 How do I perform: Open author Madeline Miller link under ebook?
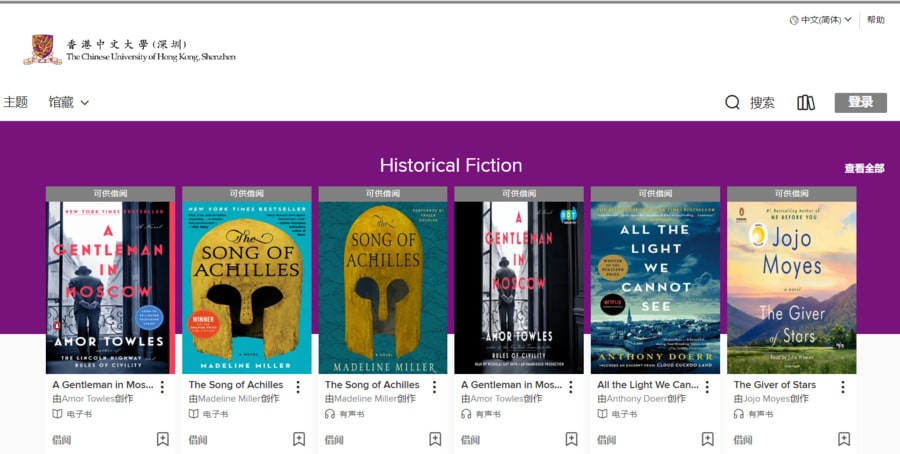[229, 399]
